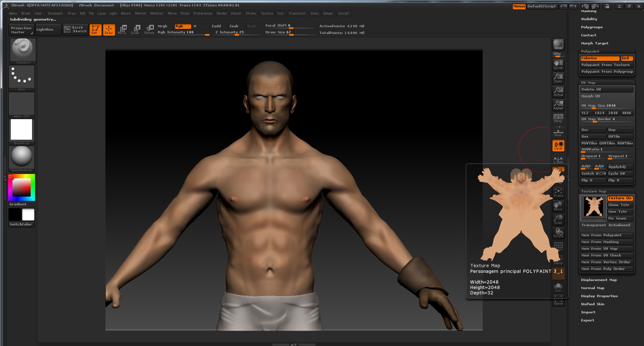Toggle Rgb painting mode
The image size is (644, 346).
tap(183, 26)
